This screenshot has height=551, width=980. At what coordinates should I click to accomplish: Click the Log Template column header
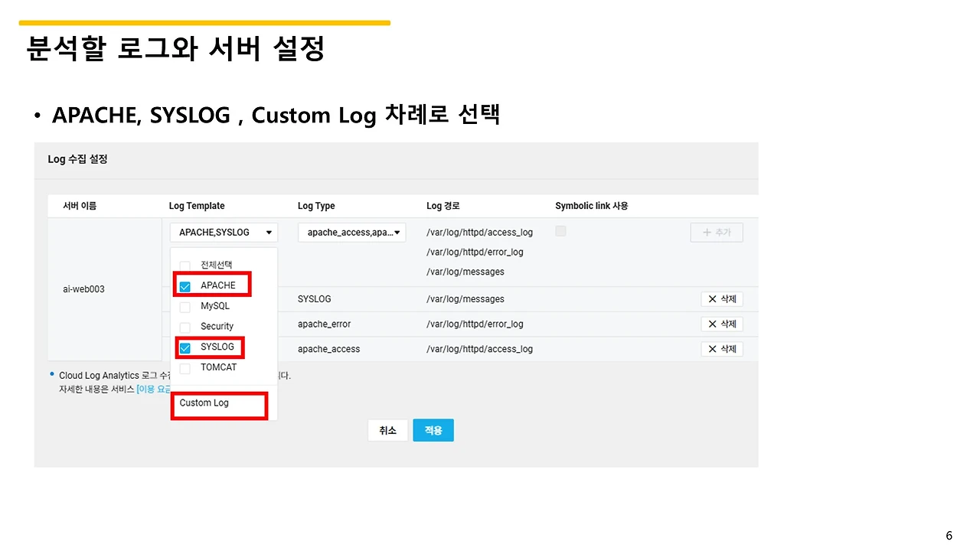pos(197,206)
